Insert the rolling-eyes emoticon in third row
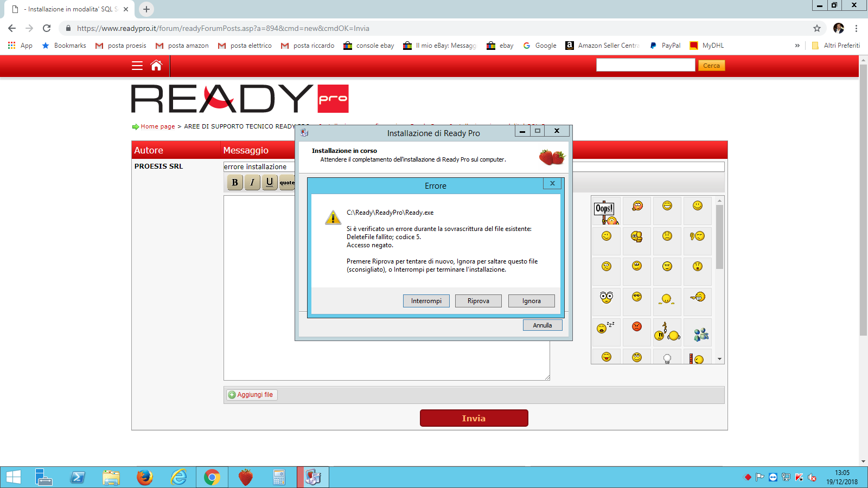 637,266
